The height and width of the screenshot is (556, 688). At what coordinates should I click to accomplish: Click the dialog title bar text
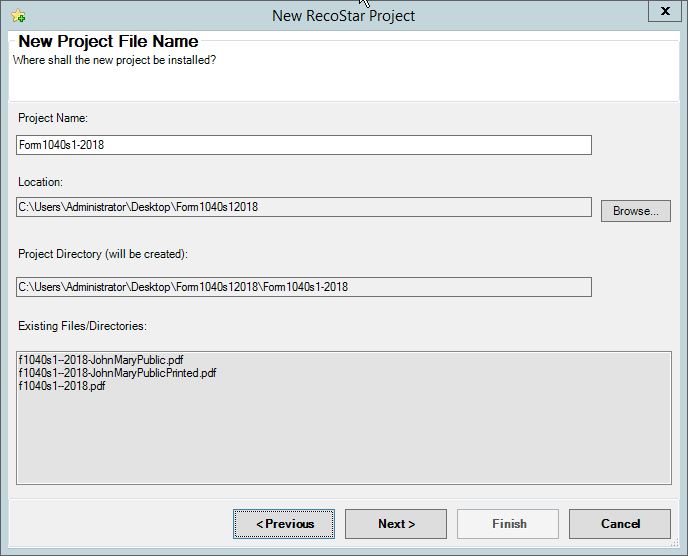[x=344, y=16]
